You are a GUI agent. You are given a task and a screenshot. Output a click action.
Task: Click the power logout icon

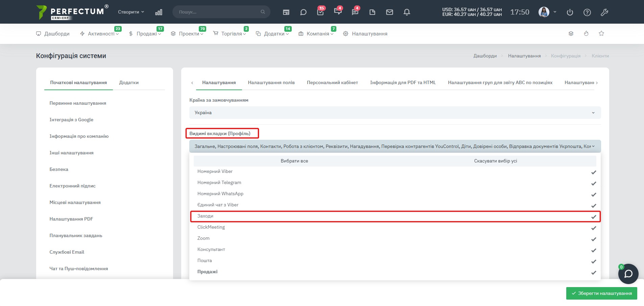570,12
